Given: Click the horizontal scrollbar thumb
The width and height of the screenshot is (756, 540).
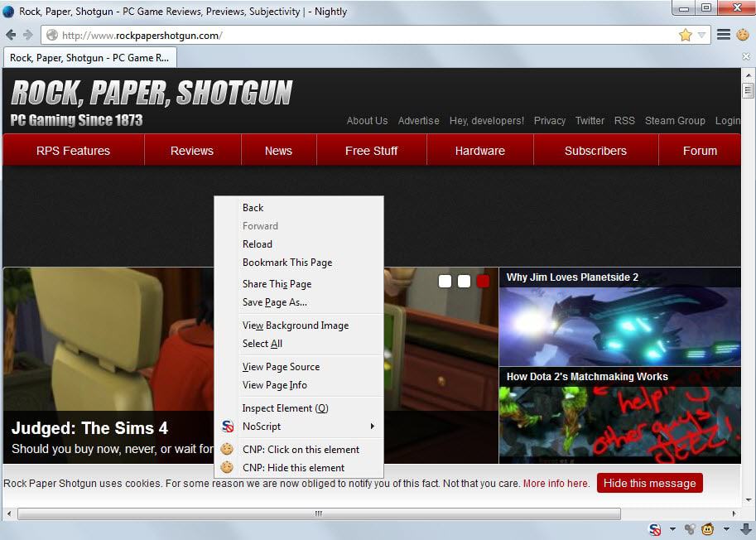Looking at the screenshot, I should (319, 513).
